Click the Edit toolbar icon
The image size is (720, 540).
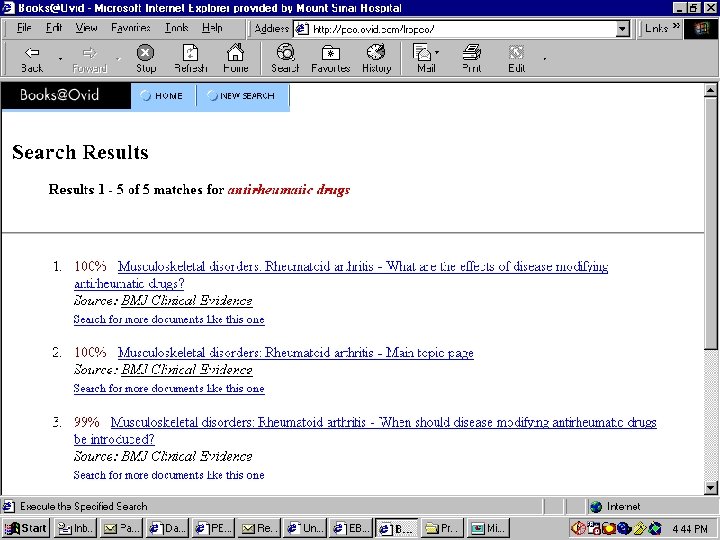pos(517,59)
